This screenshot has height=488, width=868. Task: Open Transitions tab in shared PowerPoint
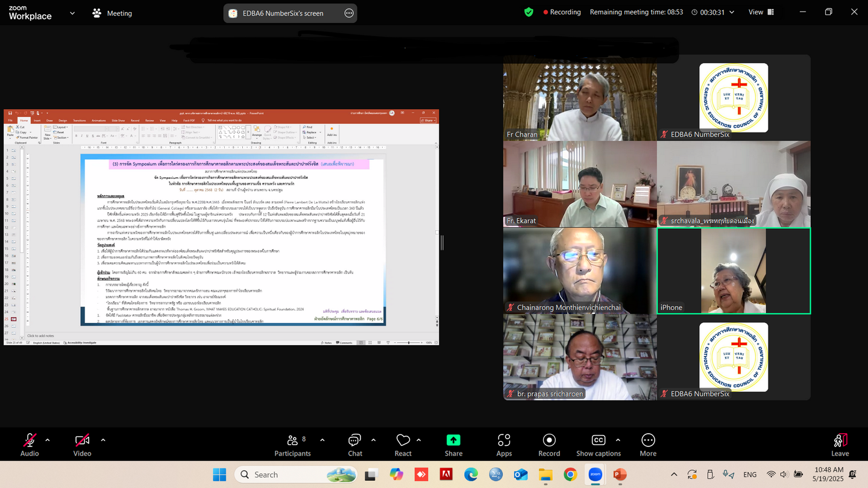(80, 120)
